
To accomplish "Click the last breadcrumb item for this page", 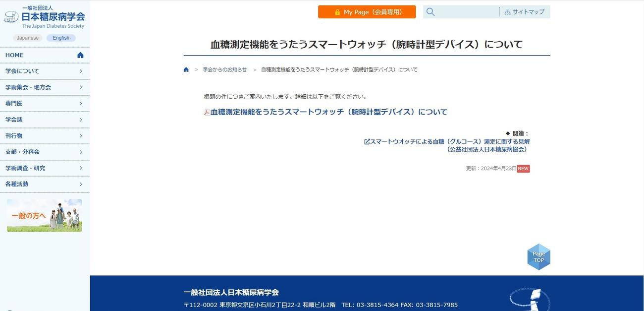I will click(x=339, y=69).
